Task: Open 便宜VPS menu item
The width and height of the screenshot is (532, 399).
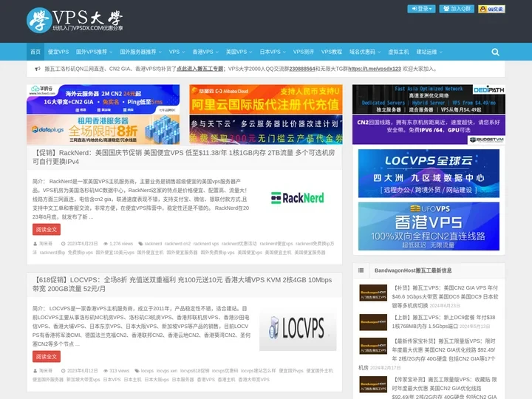Action: click(x=58, y=52)
